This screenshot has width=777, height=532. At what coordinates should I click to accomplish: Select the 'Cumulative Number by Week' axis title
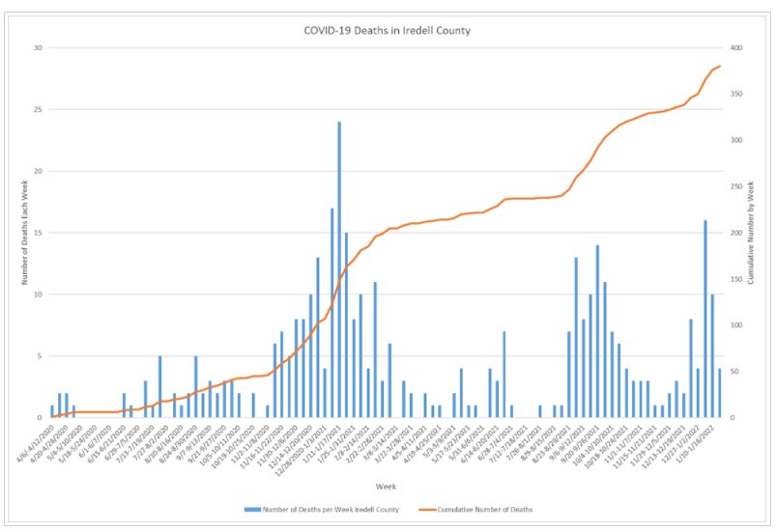click(x=750, y=233)
